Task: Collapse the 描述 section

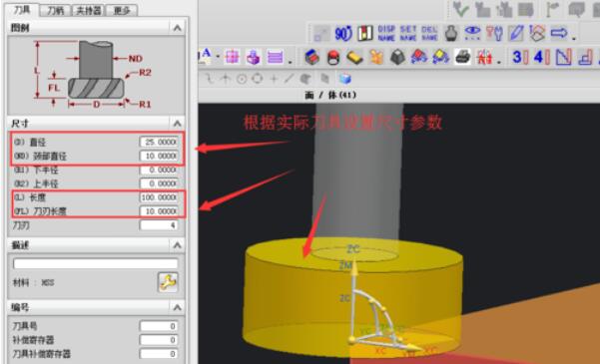Action: coord(177,245)
